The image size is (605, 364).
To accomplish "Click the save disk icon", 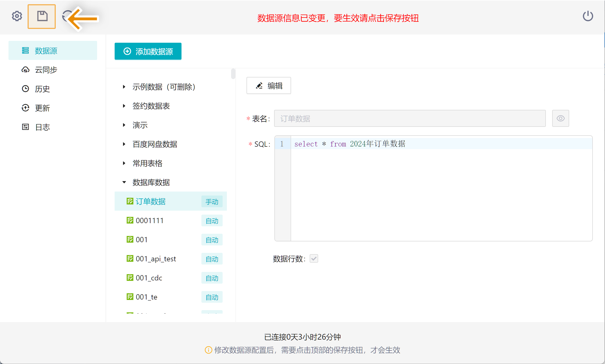I will [x=42, y=16].
